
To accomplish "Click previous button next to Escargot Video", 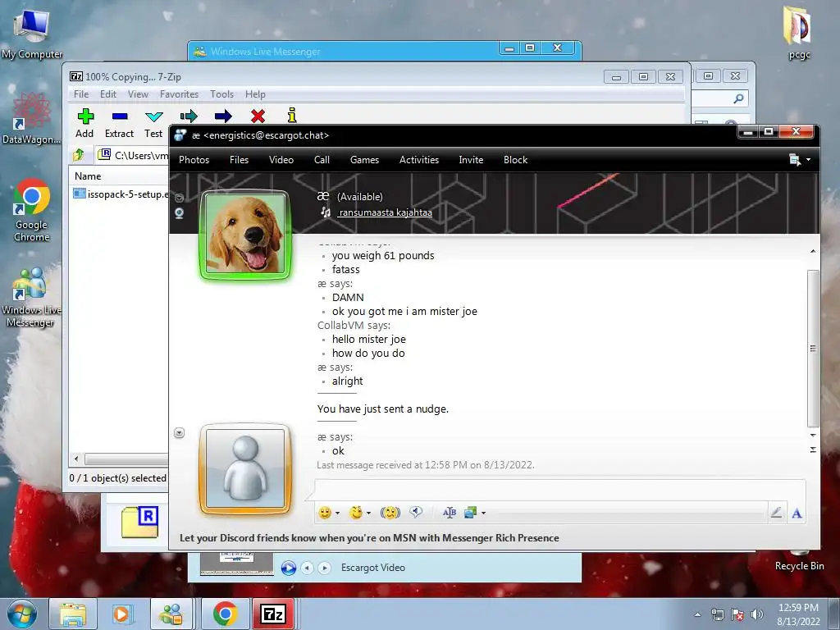I will click(x=307, y=568).
